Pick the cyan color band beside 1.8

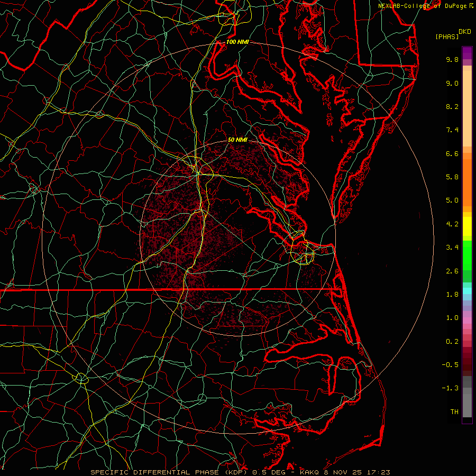(467, 291)
